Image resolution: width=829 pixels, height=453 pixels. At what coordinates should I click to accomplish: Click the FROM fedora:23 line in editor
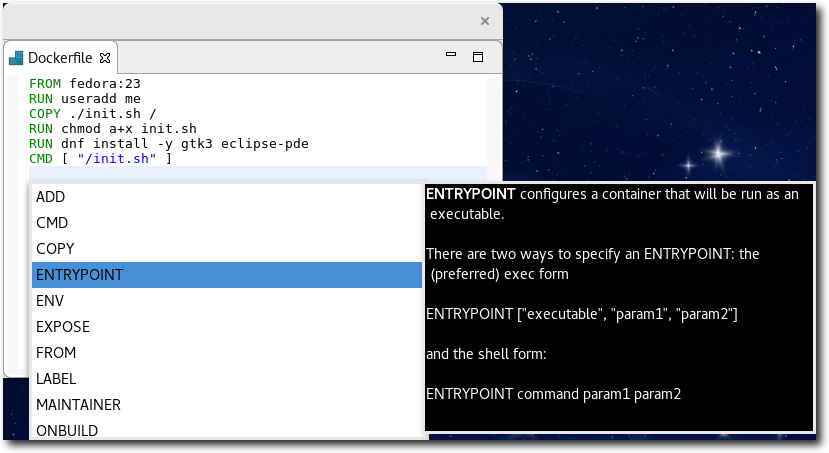tap(85, 84)
